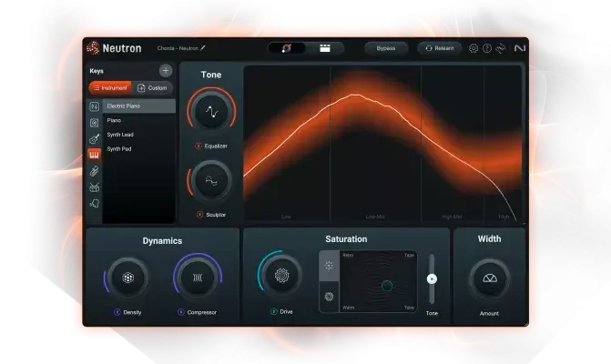611x364 pixels.
Task: Select the guitar instrument category icon
Action: coord(94,138)
